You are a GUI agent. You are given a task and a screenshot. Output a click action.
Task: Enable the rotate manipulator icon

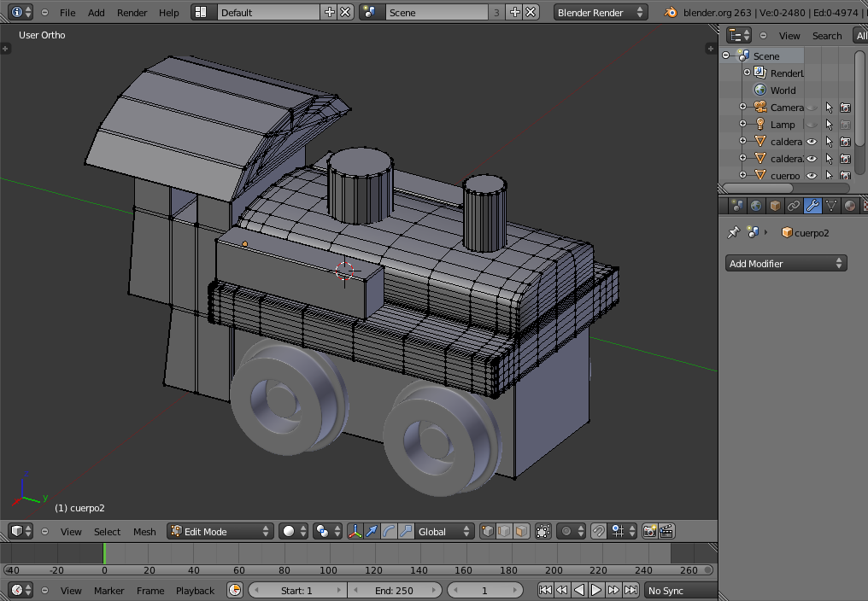pos(388,531)
